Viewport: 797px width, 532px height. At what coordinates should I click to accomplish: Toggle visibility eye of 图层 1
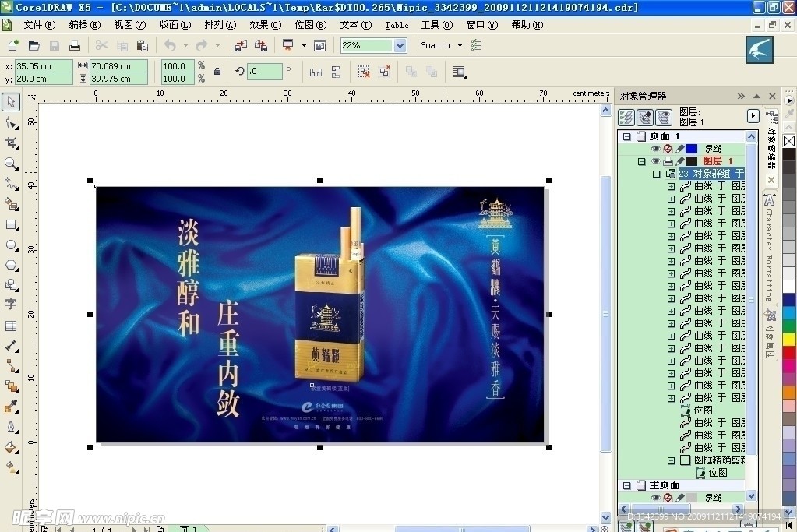[x=656, y=161]
